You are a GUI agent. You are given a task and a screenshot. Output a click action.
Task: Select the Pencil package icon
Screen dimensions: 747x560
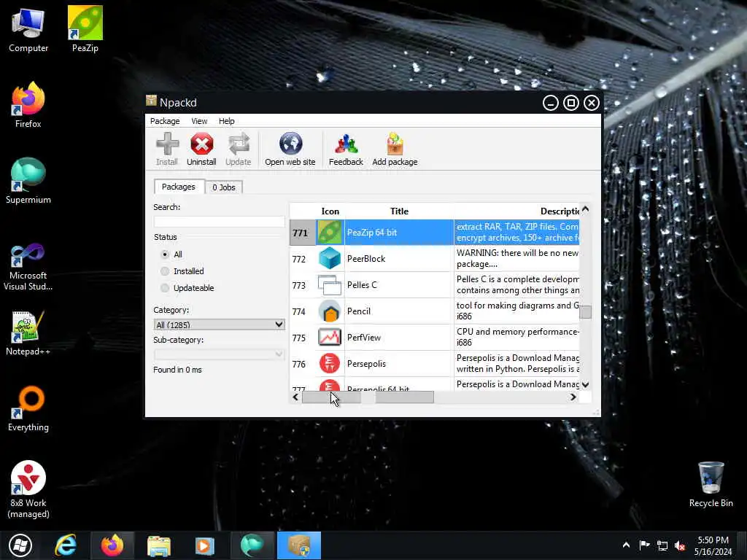tap(330, 311)
